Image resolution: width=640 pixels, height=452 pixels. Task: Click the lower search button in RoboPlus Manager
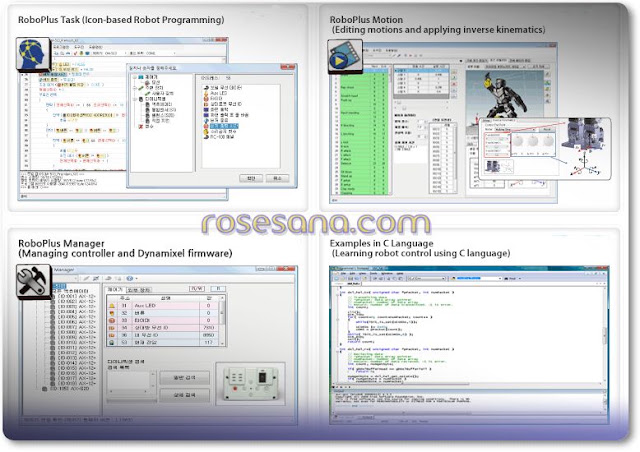185,395
